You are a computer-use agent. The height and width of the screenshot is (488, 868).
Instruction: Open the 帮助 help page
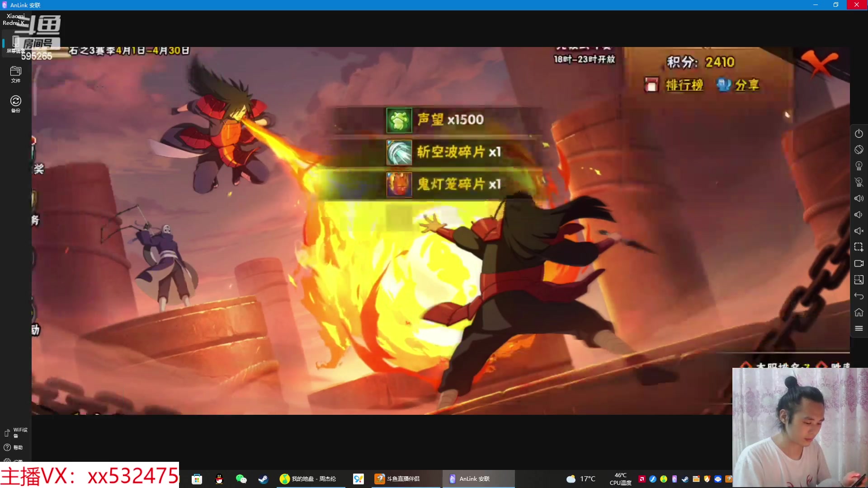14,447
